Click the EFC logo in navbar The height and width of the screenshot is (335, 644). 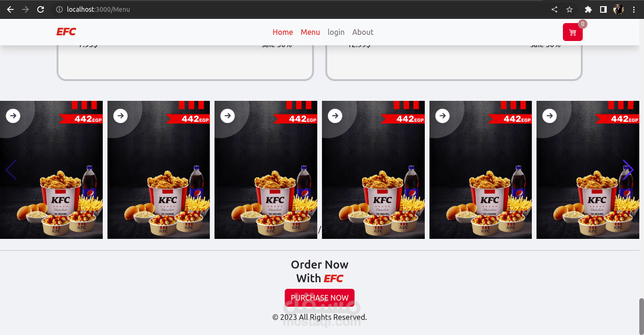66,32
